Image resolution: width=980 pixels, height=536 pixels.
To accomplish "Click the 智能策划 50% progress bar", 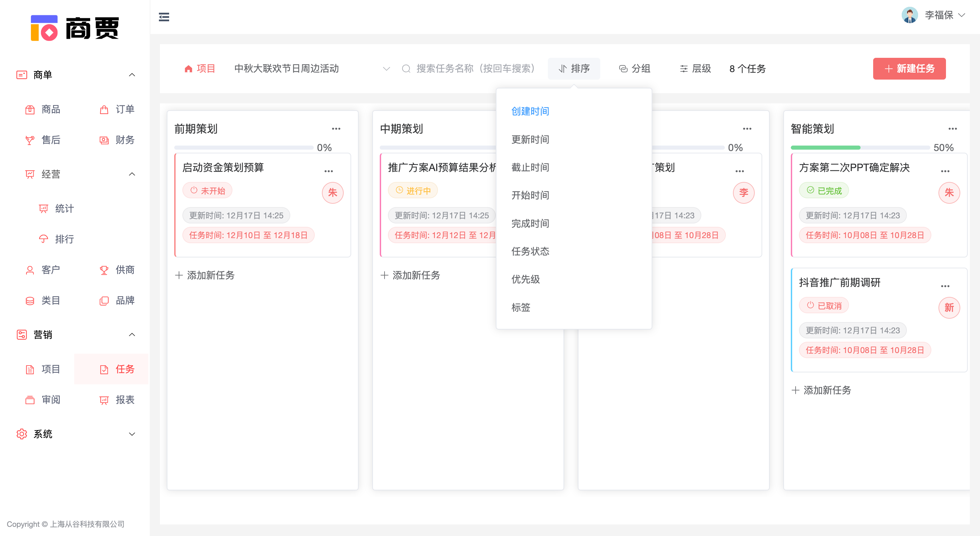I will click(860, 148).
